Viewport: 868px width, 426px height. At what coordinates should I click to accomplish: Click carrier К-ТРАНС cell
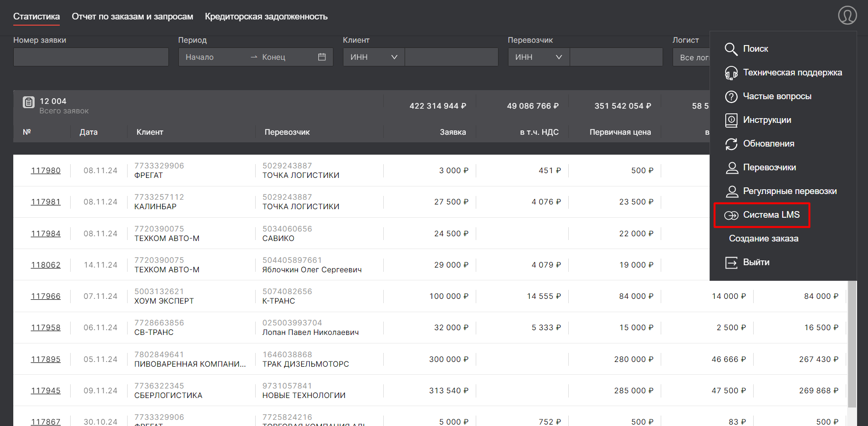tap(278, 301)
